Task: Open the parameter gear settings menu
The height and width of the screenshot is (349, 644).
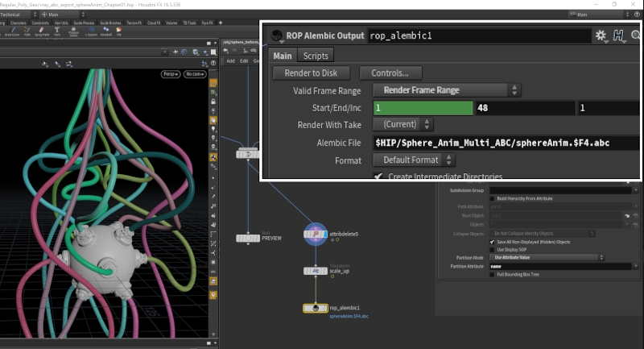Action: click(x=601, y=36)
